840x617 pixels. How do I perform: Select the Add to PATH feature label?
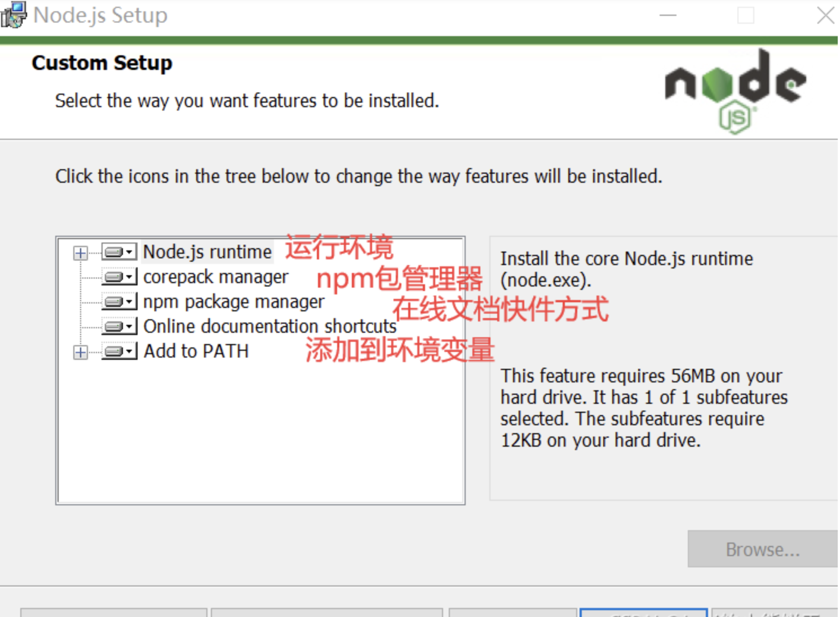(x=196, y=351)
